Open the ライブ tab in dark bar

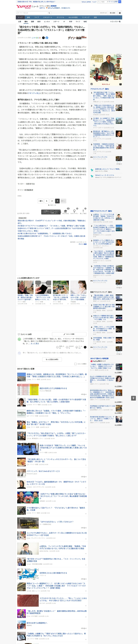coord(37,17)
